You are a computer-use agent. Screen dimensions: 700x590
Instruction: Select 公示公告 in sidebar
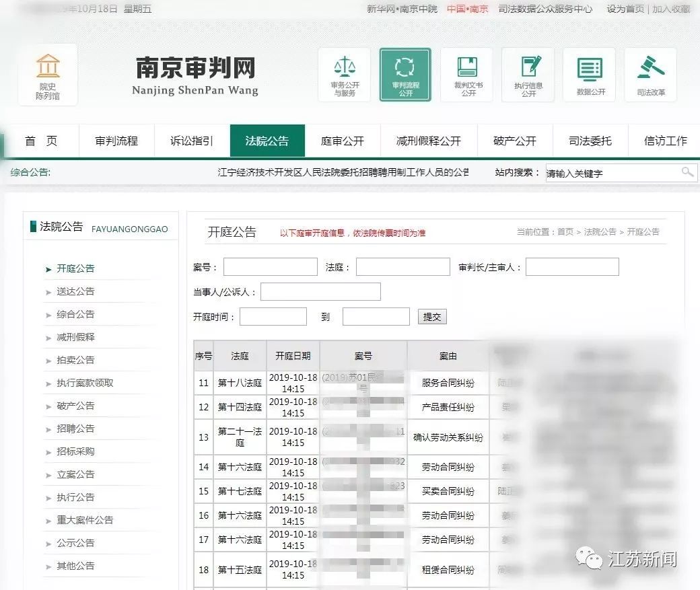tap(75, 543)
